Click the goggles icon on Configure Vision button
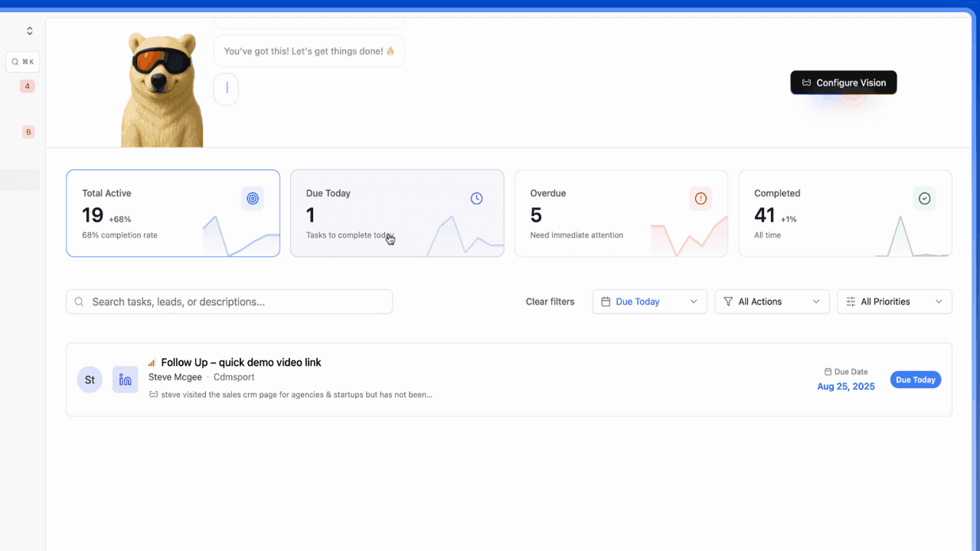This screenshot has width=980, height=551. [806, 83]
